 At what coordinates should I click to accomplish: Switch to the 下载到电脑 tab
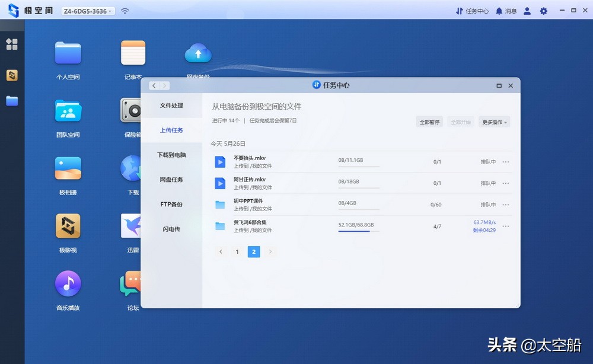click(171, 155)
